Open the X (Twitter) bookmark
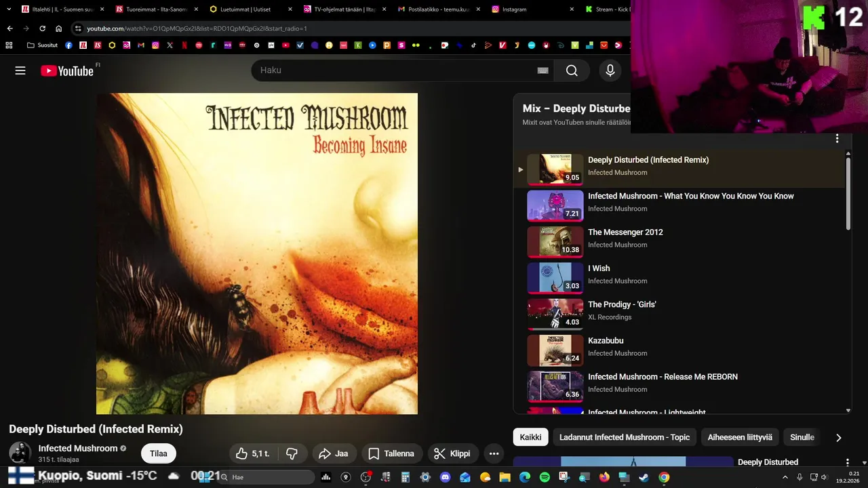This screenshot has width=868, height=488. pos(170,45)
